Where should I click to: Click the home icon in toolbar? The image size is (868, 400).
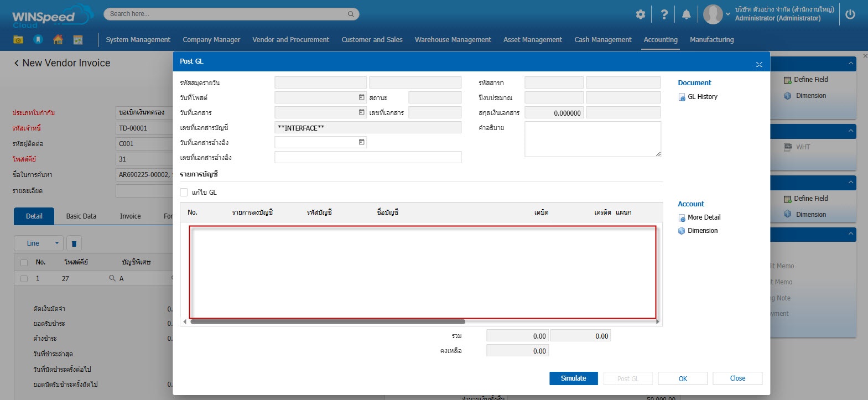(58, 39)
